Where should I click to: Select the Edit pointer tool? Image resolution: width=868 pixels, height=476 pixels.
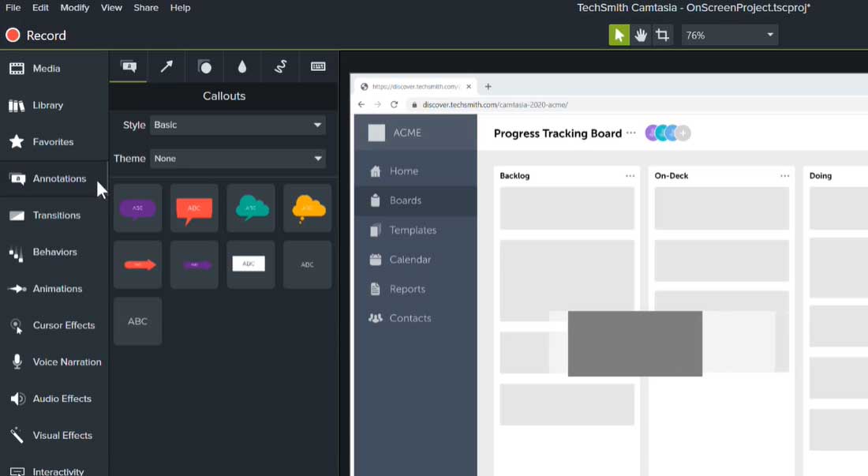[x=619, y=35]
